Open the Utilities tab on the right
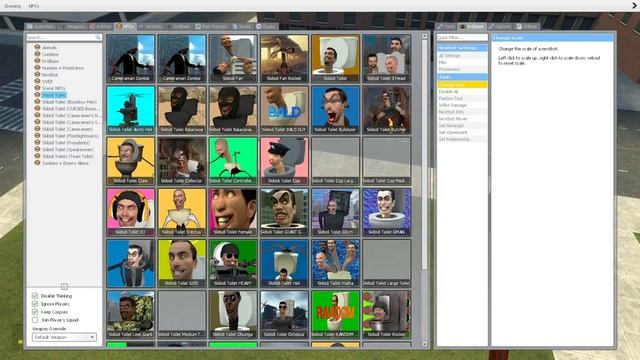640x360 pixels. (527, 27)
